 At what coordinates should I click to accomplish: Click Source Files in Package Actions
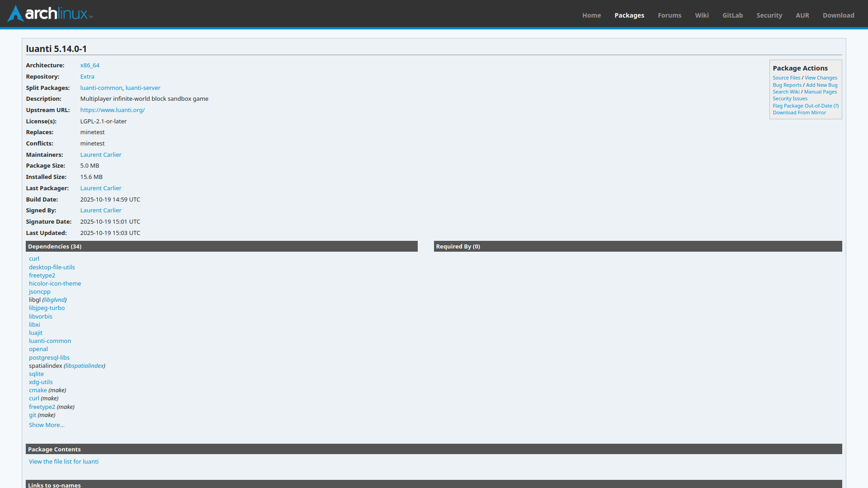click(x=786, y=78)
